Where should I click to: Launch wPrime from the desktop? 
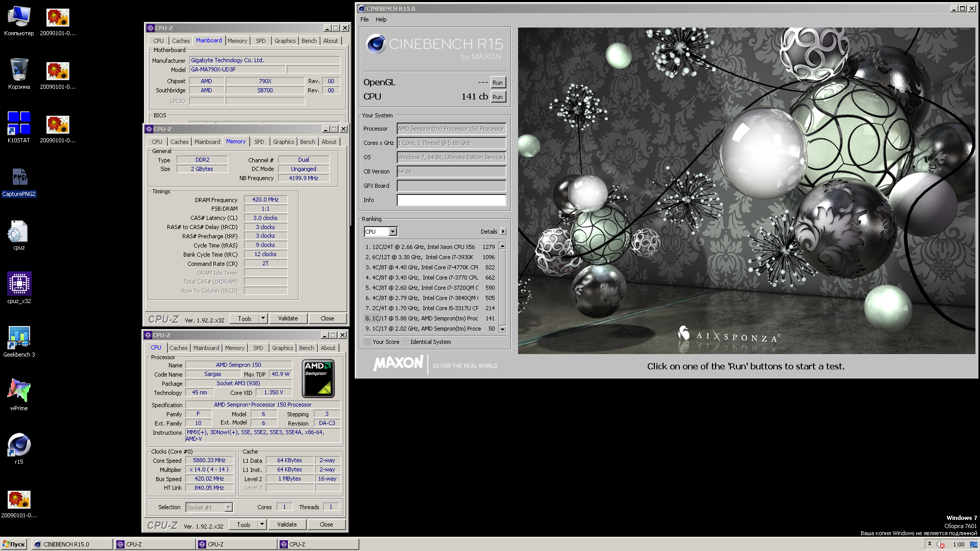pyautogui.click(x=19, y=395)
